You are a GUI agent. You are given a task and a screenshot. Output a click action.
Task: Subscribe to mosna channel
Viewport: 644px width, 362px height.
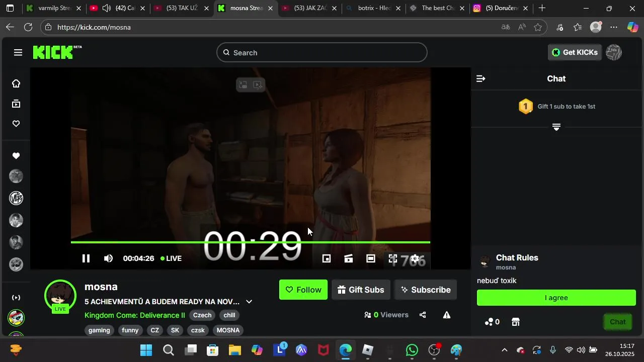tap(426, 290)
